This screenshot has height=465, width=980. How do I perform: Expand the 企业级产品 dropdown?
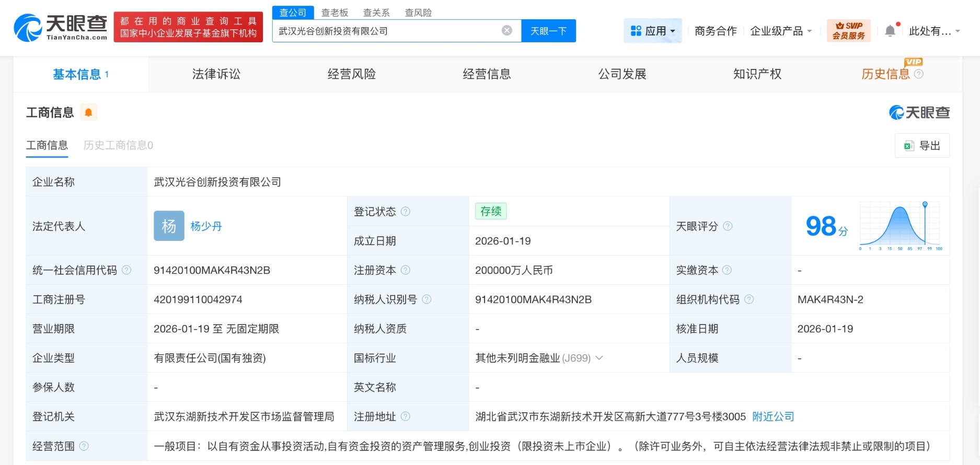pyautogui.click(x=781, y=31)
